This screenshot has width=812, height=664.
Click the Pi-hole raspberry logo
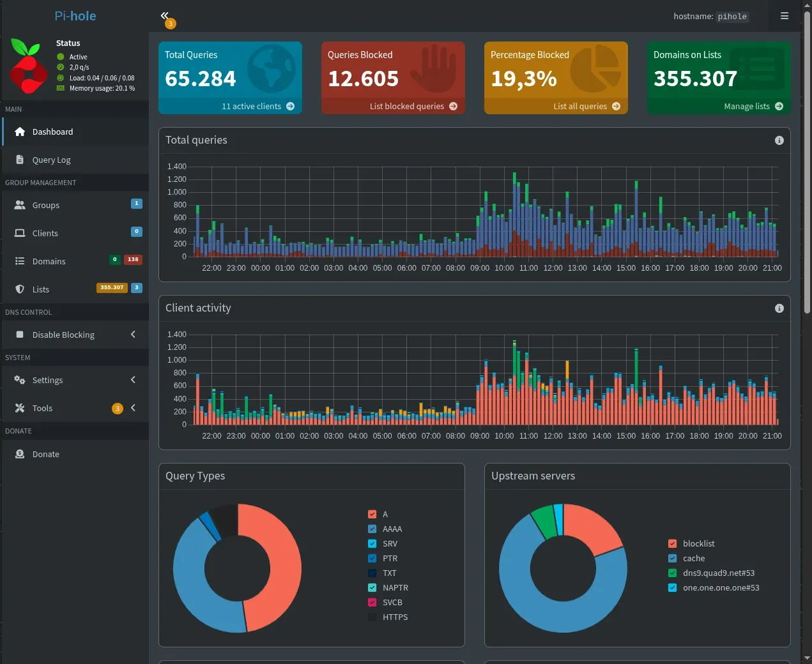tap(29, 66)
